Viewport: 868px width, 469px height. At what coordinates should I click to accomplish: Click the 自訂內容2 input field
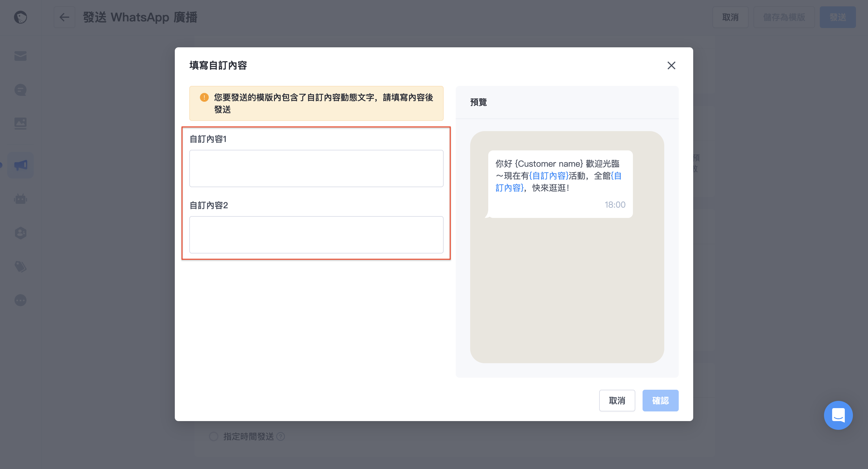[316, 235]
